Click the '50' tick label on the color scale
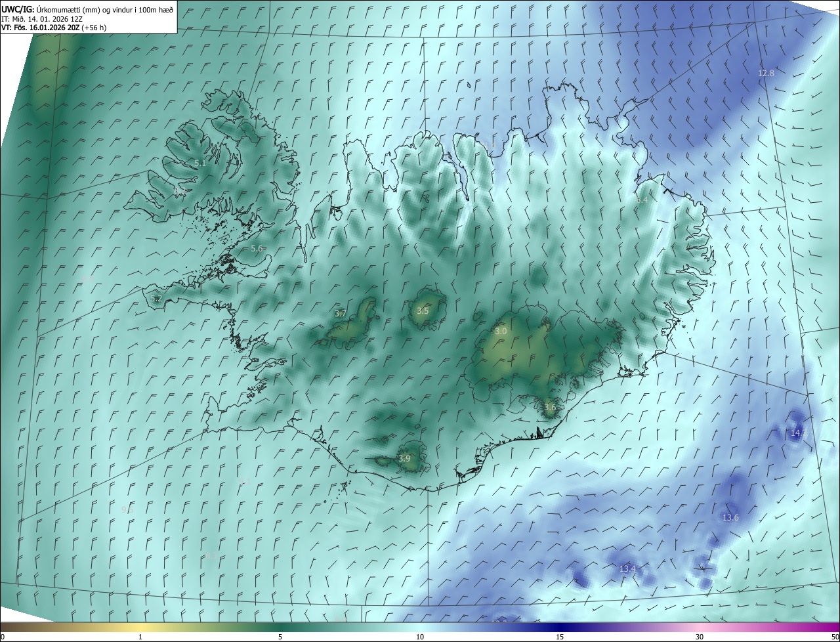The width and height of the screenshot is (840, 642). [835, 637]
